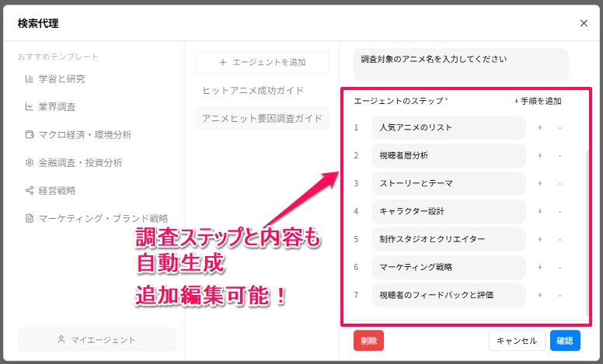Click the おすすめテンプレート heading
Viewport: 603px width, 364px height.
(58, 57)
